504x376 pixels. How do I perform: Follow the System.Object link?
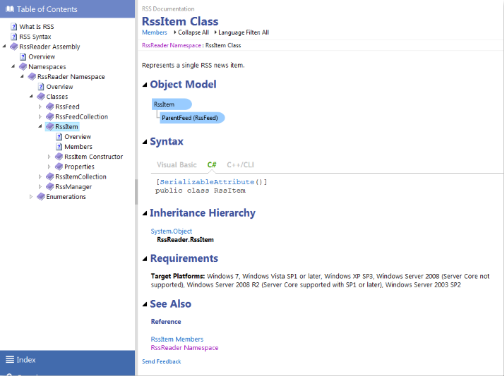(x=171, y=231)
